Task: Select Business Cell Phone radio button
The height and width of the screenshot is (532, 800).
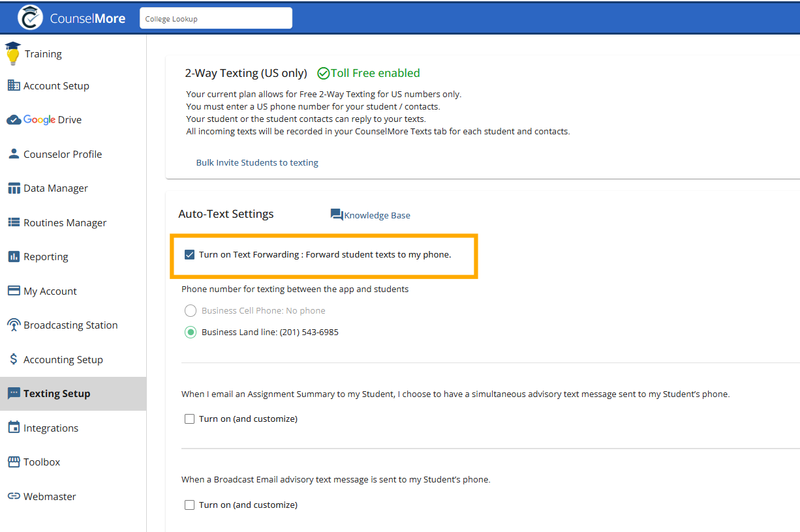Action: (x=191, y=310)
